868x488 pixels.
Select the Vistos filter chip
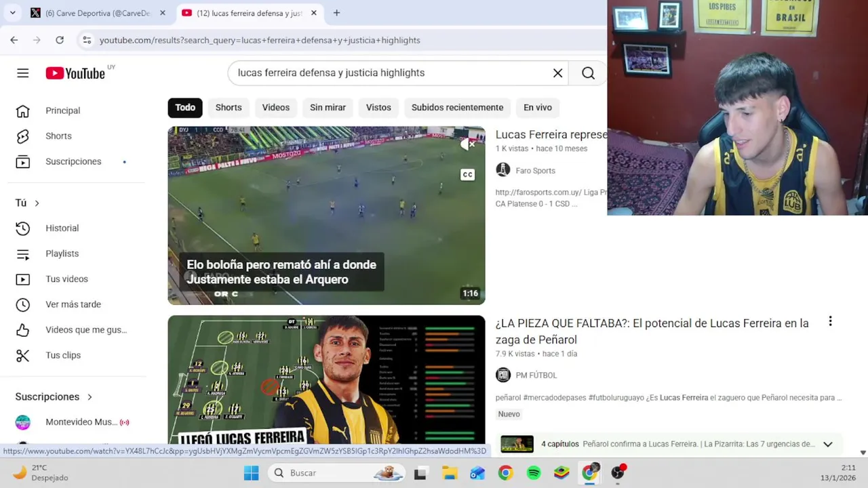click(378, 107)
